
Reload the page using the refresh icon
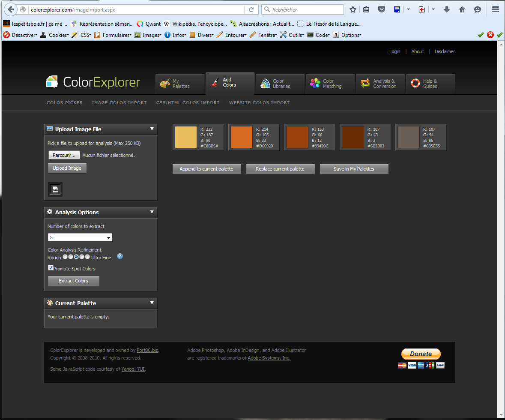[251, 9]
